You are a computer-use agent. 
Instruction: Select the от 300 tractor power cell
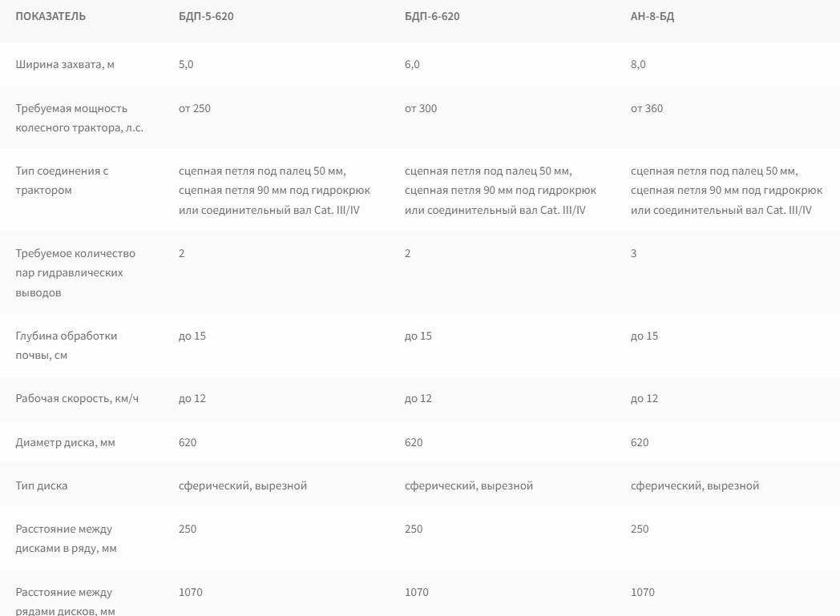[421, 109]
